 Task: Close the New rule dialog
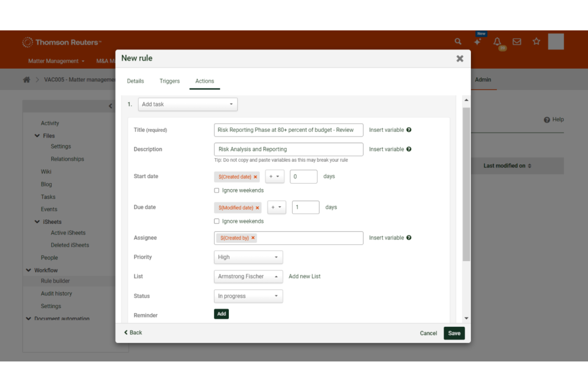460,58
